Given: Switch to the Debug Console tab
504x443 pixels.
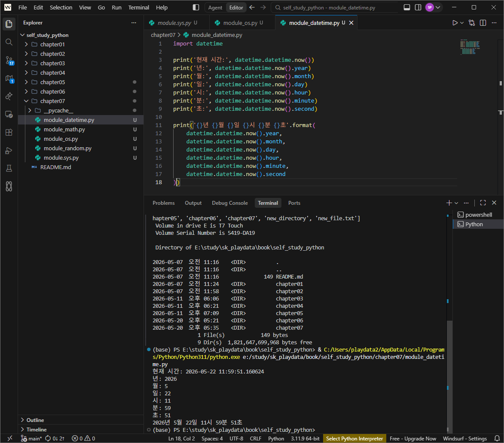Looking at the screenshot, I should 230,203.
